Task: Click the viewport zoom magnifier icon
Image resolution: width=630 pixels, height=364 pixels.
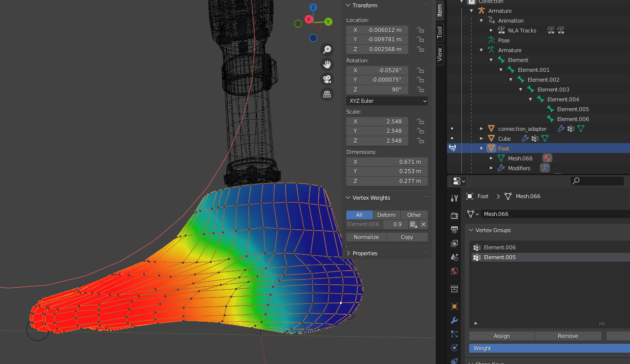Action: (327, 49)
